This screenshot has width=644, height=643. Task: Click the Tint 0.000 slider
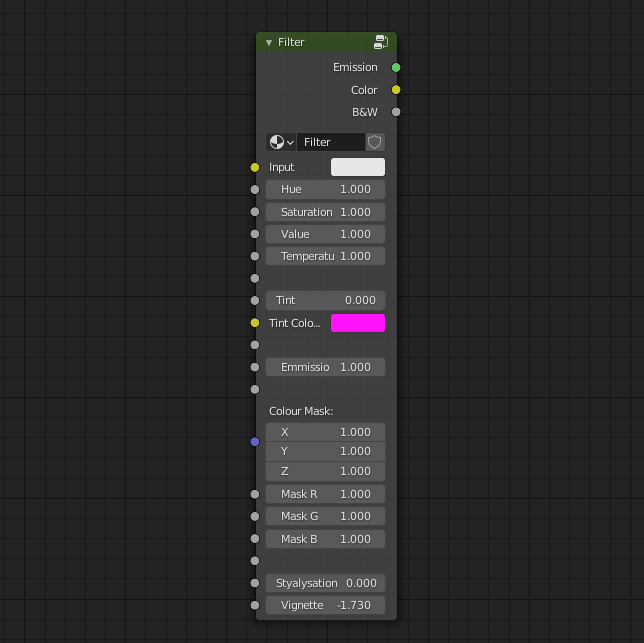[325, 300]
